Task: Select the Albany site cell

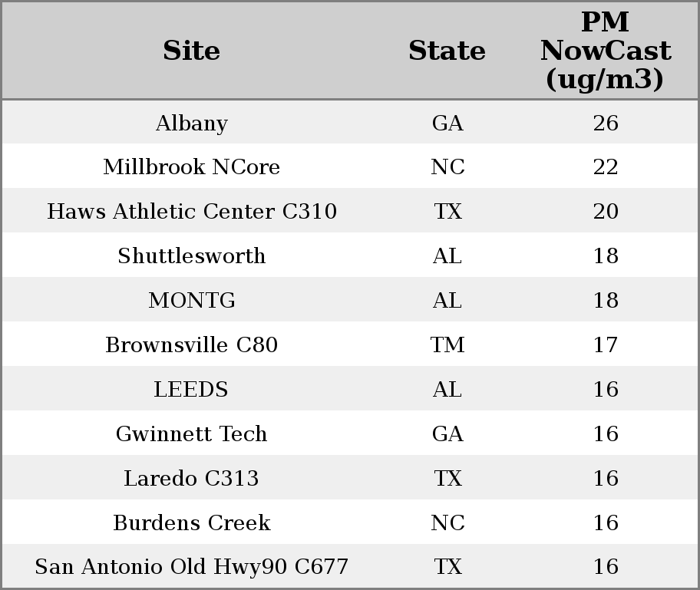Action: [192, 123]
